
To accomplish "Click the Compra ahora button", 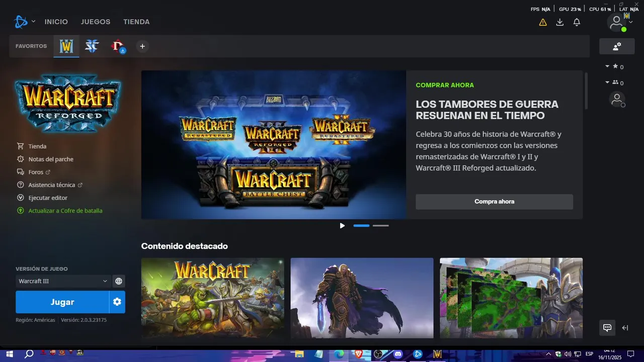I will (494, 202).
